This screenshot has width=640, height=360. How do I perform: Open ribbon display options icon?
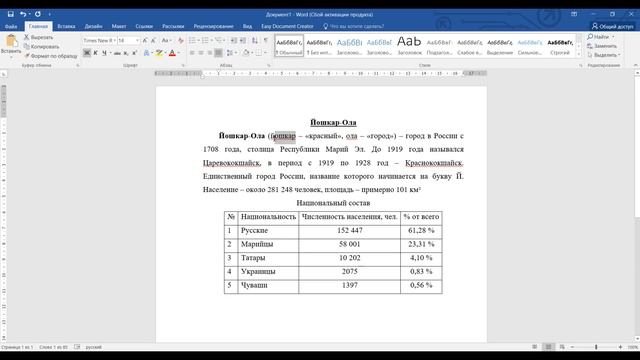tap(574, 14)
